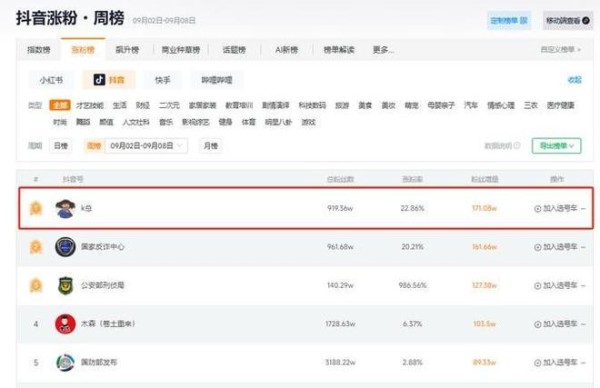600x388 pixels.
Task: Add 公安部刑侦局 to 选号车
Action: click(x=555, y=285)
